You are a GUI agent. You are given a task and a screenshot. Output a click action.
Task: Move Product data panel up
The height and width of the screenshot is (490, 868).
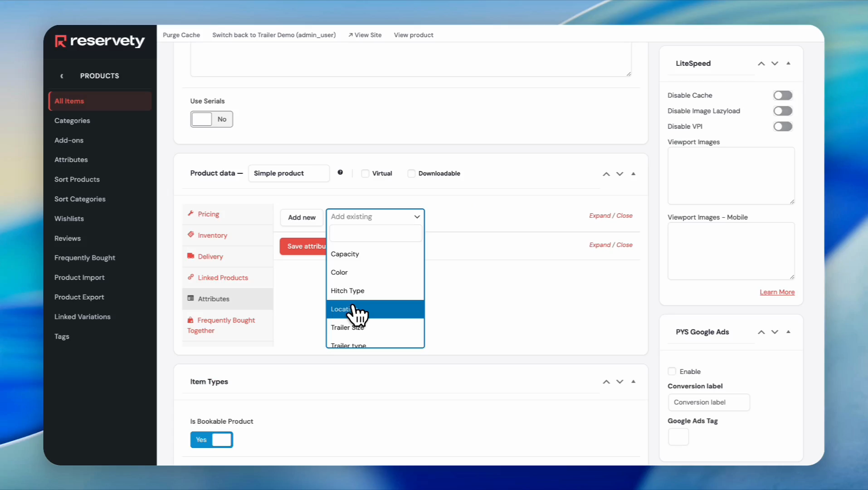coord(606,174)
